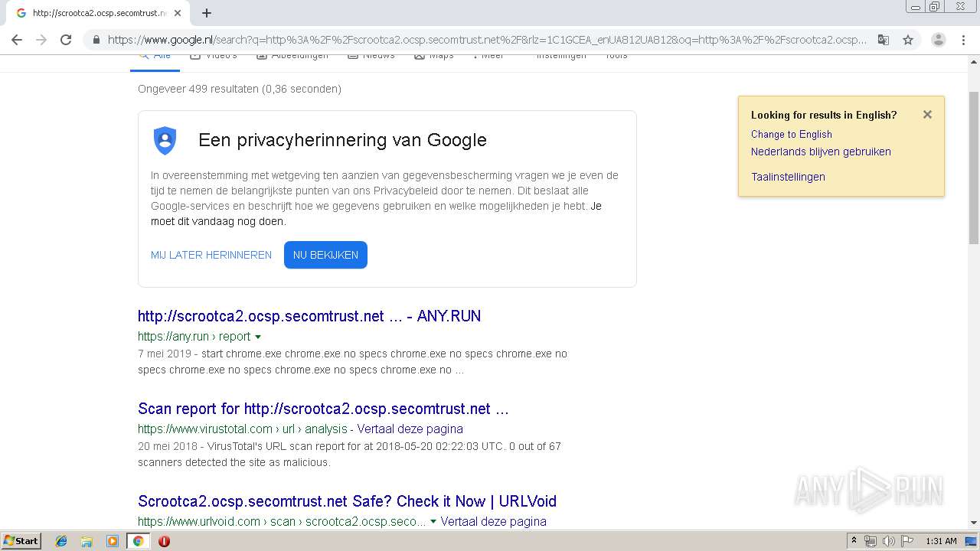Click the URLVoid Vertaal deze pagina link
Viewport: 980px width, 551px height.
point(494,521)
